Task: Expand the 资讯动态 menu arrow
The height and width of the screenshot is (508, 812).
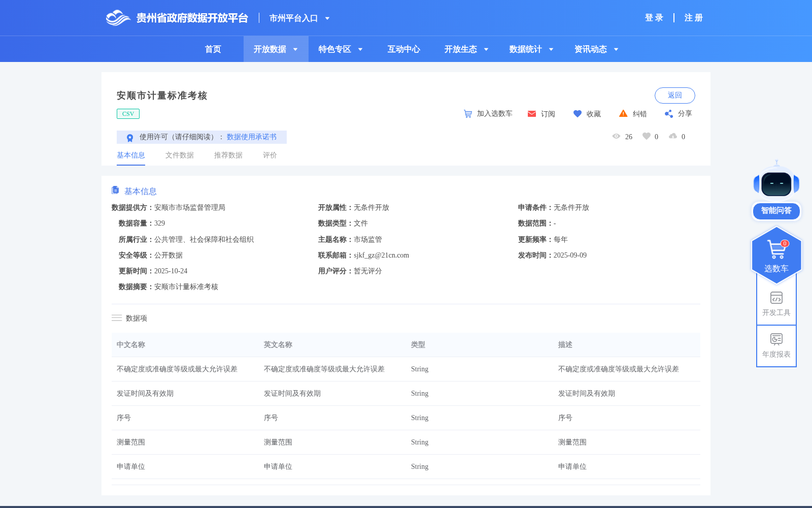Action: tap(616, 49)
